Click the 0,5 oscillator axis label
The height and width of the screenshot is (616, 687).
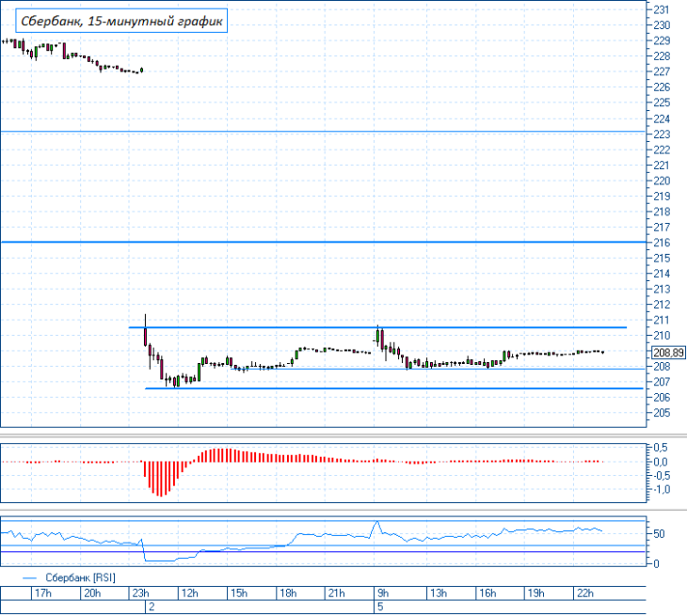click(x=661, y=448)
